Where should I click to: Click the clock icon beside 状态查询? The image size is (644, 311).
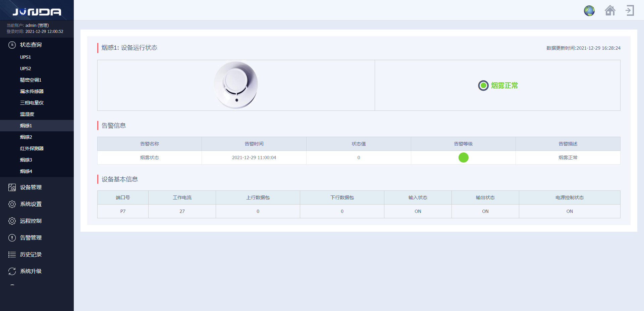click(x=12, y=45)
